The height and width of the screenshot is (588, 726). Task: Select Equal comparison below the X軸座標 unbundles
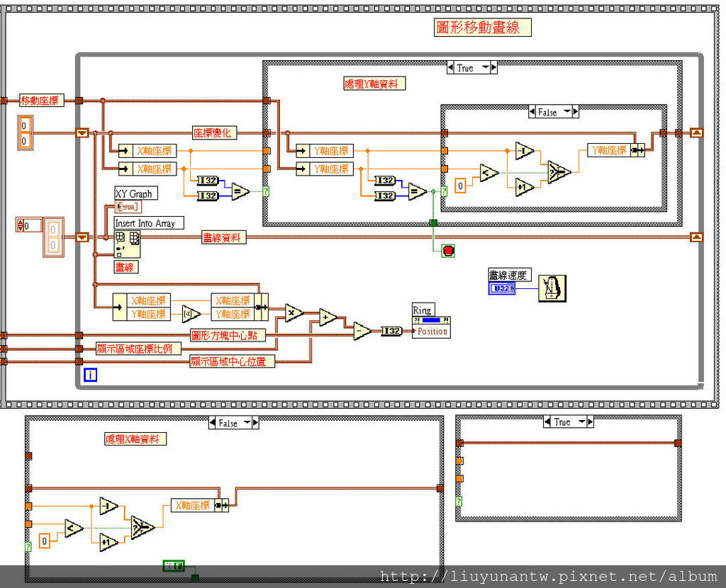pyautogui.click(x=240, y=191)
